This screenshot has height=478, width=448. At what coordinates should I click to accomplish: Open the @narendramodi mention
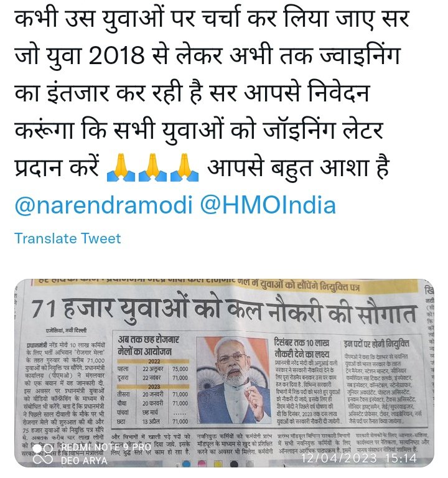tap(104, 205)
